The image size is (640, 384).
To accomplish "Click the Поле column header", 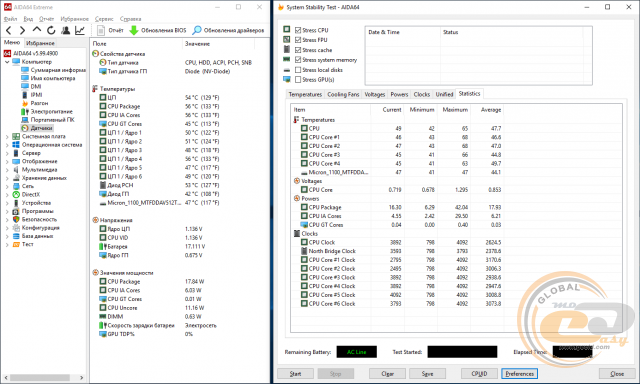I will [x=136, y=44].
